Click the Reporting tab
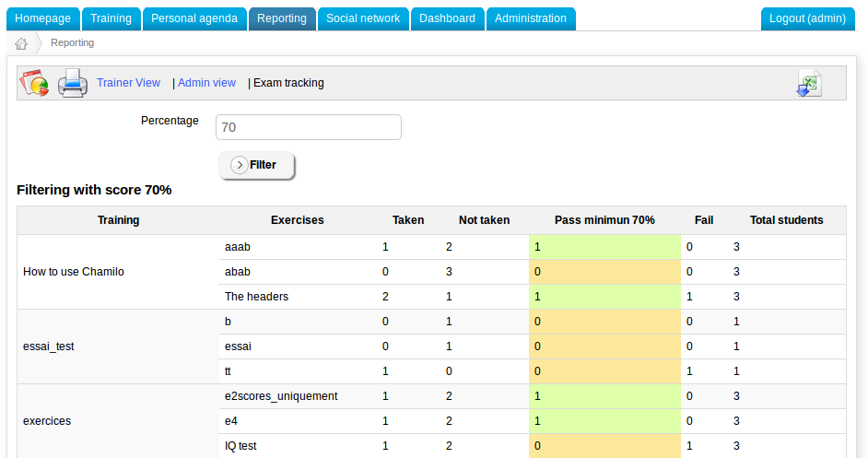 pos(282,18)
